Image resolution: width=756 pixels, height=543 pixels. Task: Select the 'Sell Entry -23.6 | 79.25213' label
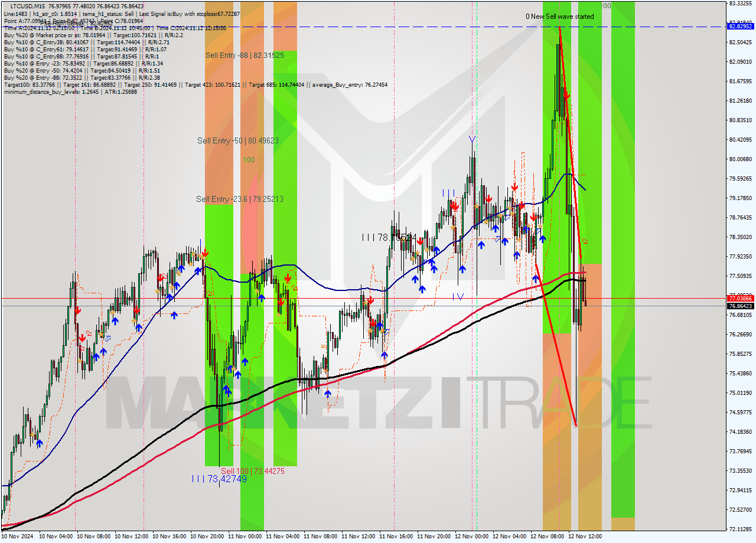coord(239,199)
